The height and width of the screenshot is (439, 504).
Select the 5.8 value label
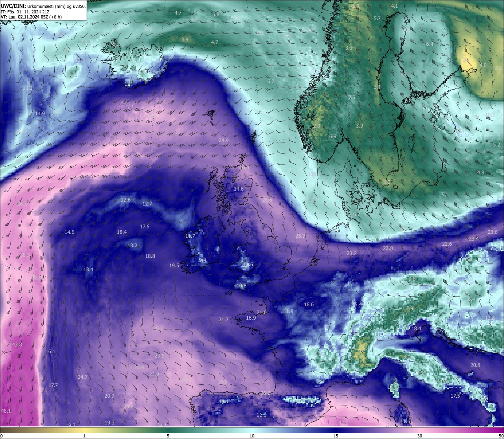pyautogui.click(x=216, y=15)
